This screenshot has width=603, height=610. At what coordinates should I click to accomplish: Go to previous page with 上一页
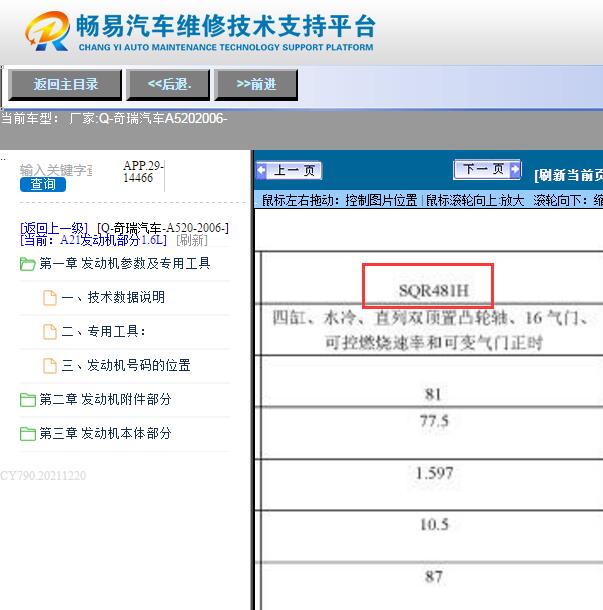pos(289,170)
